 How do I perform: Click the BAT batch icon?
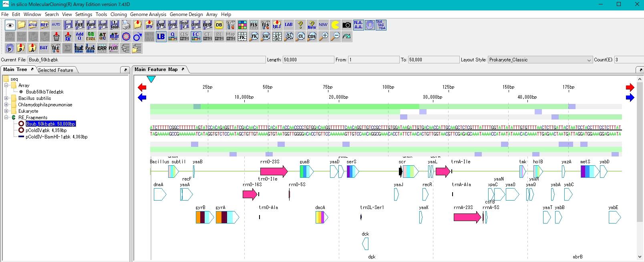point(44,48)
